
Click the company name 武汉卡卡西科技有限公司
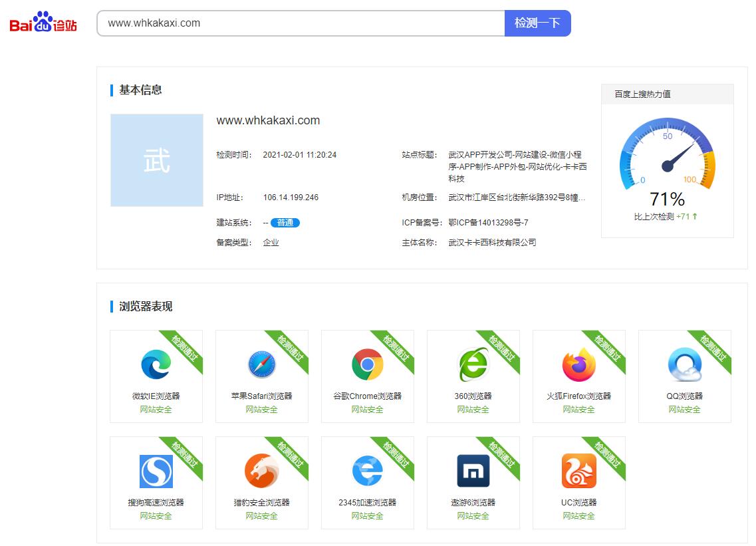click(492, 242)
